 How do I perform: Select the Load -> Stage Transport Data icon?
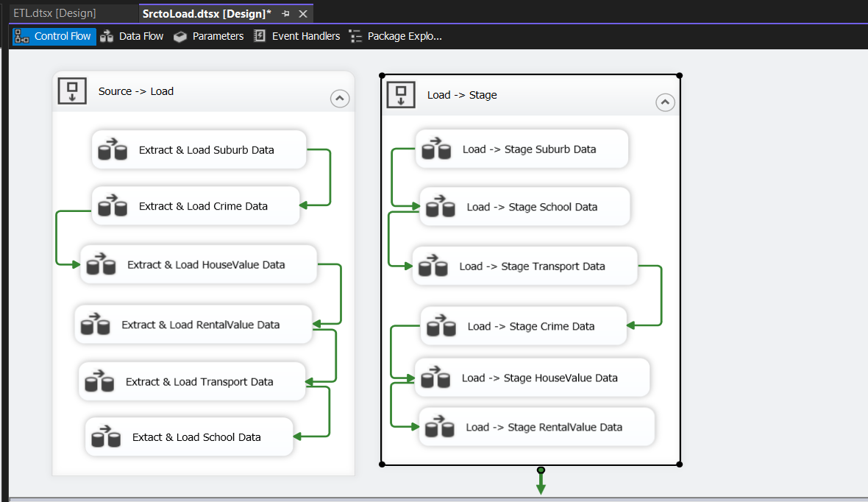click(x=432, y=266)
